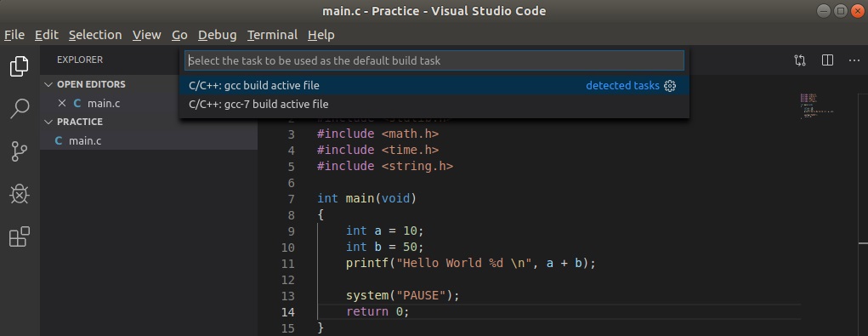The image size is (868, 336).
Task: Open the Extensions view icon
Action: coord(20,236)
